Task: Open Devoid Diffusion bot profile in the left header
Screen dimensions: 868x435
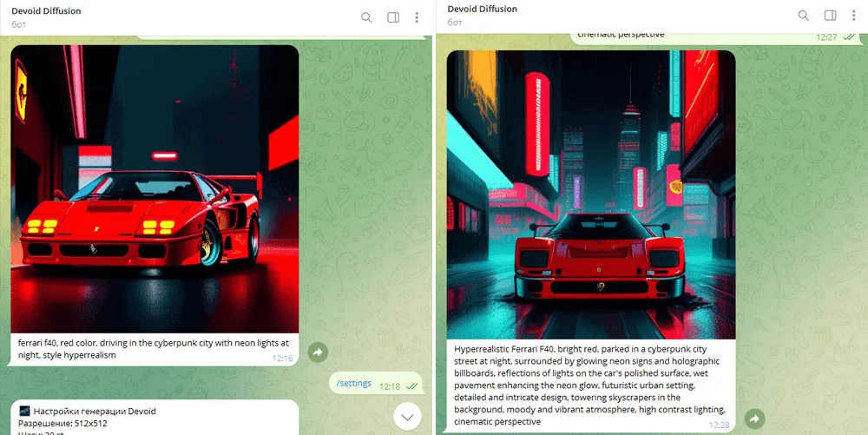Action: pos(47,10)
